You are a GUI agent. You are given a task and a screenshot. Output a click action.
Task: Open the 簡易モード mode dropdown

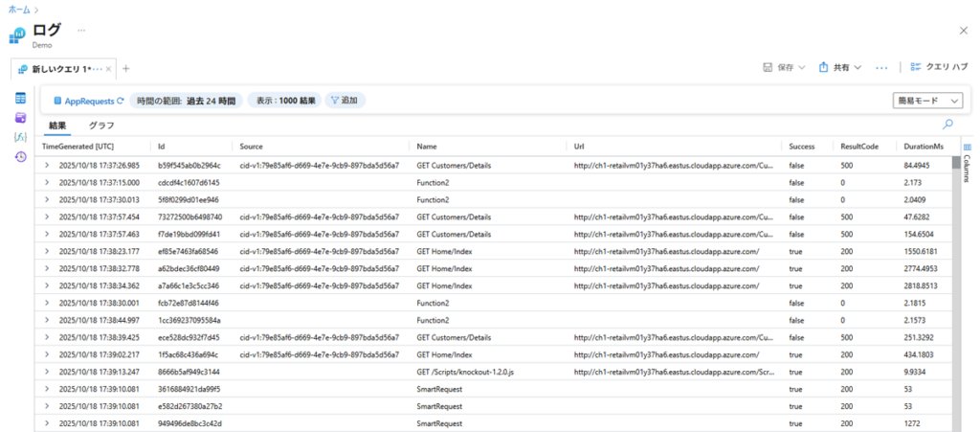[x=927, y=101]
